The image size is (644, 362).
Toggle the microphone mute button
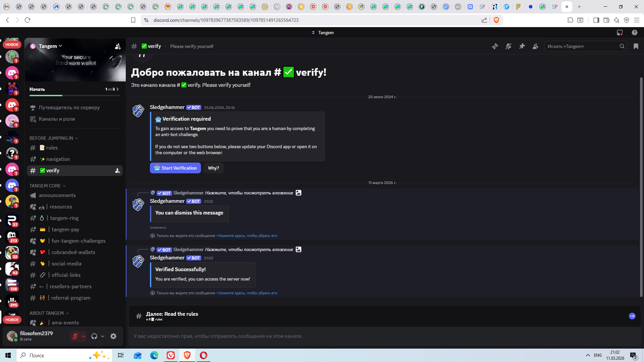[75, 336]
